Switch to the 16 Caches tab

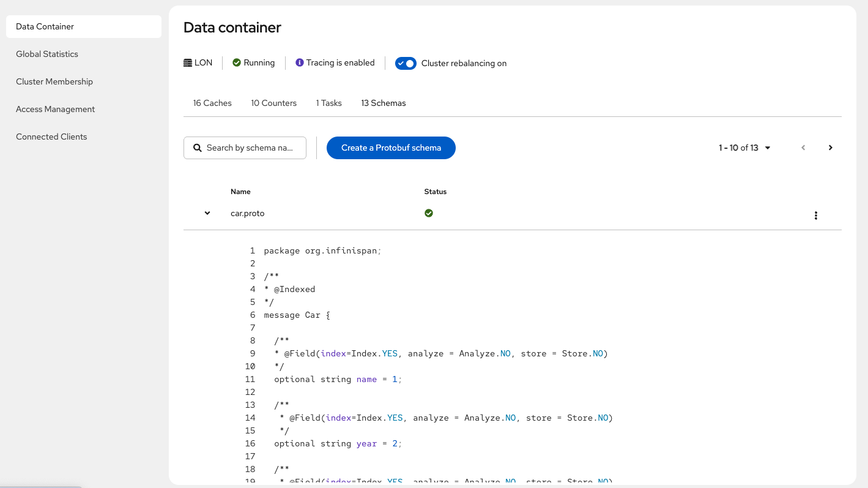point(212,103)
